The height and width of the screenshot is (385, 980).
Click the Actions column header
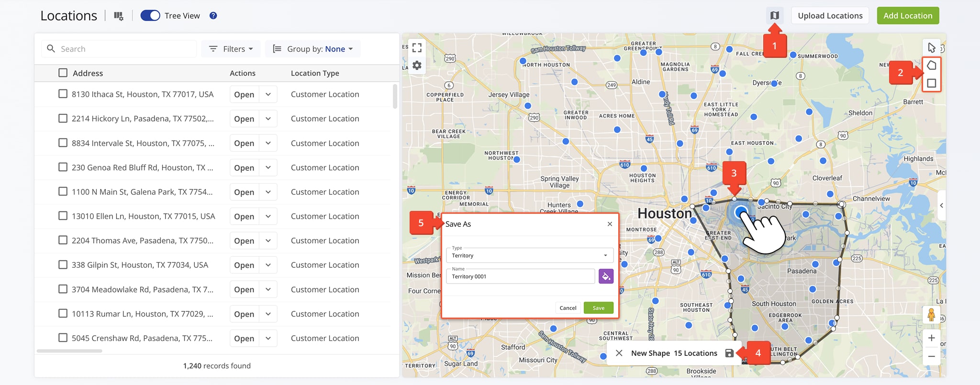pos(243,73)
